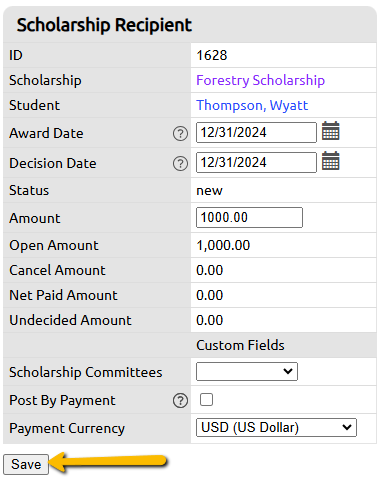Click the Open Amount label

coord(54,246)
